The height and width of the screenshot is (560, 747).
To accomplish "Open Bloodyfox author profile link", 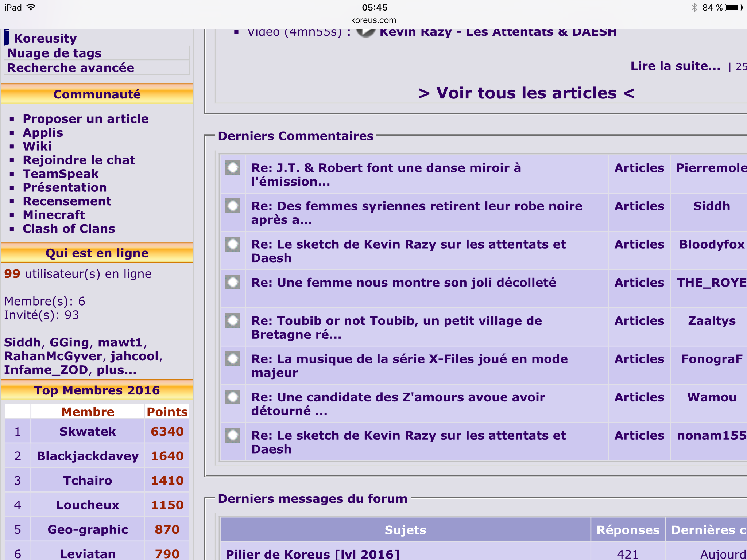I will click(711, 244).
